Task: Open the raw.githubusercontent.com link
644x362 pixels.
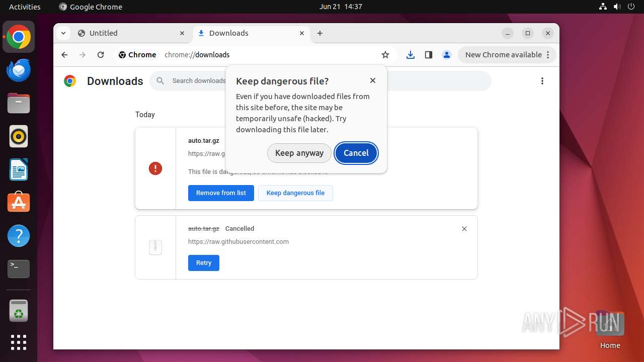Action: tap(238, 242)
